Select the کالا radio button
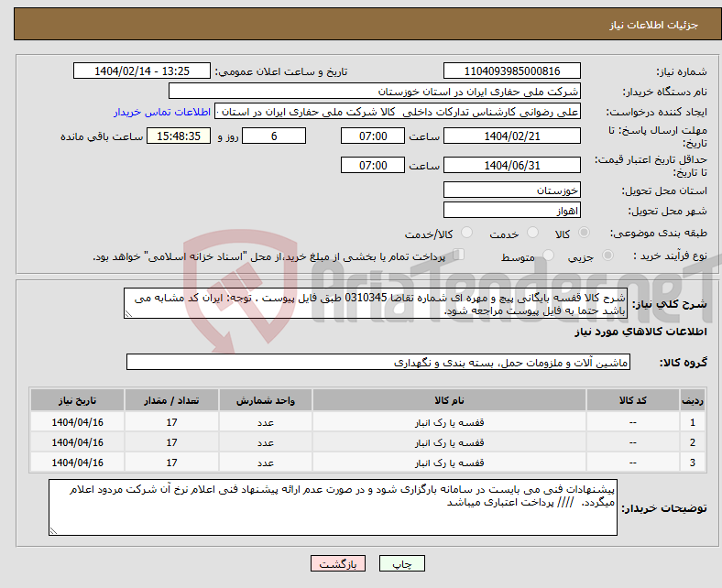722x588 pixels. coord(585,234)
